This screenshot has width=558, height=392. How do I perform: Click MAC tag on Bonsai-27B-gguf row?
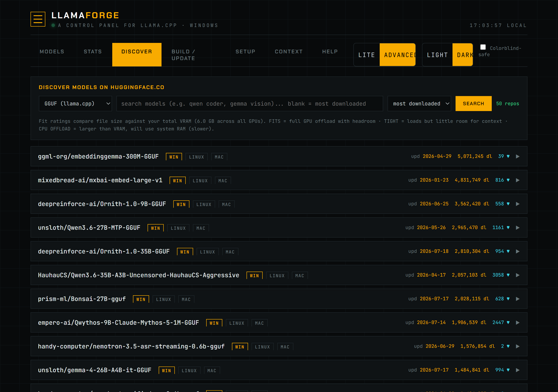coord(186,299)
